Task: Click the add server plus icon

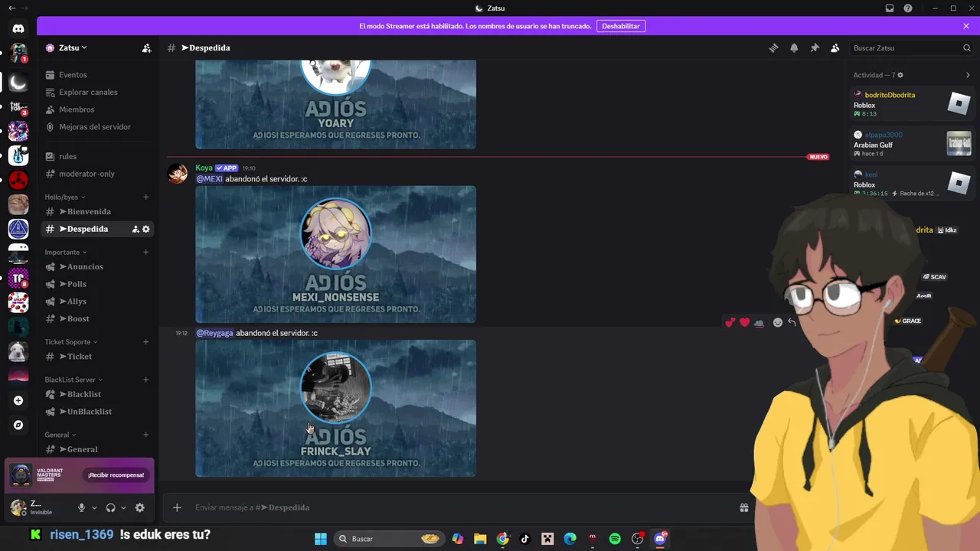Action: pos(18,400)
